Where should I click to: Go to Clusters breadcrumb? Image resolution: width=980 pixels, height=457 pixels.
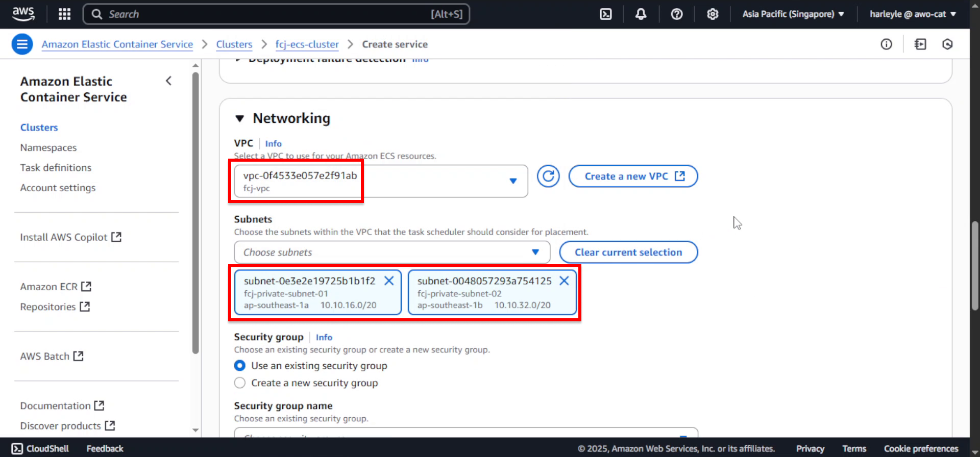(x=234, y=44)
